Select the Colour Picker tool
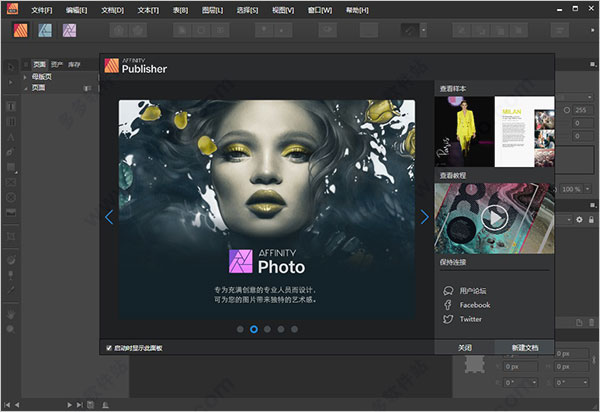Screen dimensions: 600x412 pos(11,290)
